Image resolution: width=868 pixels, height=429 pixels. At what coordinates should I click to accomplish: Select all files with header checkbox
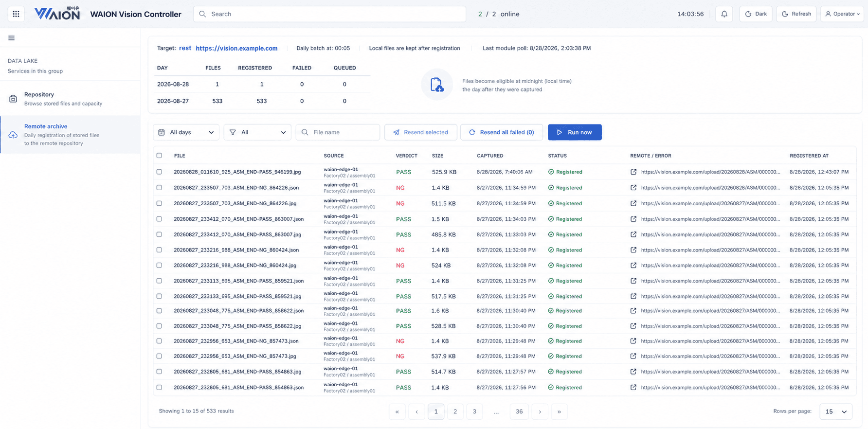(x=159, y=156)
